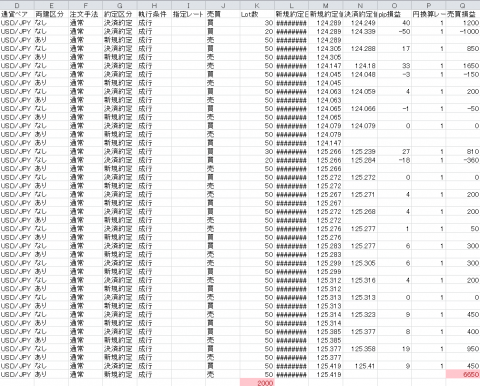Click settlement rate cell 125.305
480x386 pixels.
(x=360, y=263)
